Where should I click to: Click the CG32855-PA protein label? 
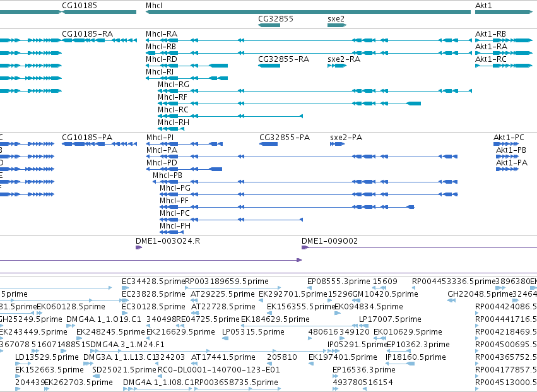285,138
